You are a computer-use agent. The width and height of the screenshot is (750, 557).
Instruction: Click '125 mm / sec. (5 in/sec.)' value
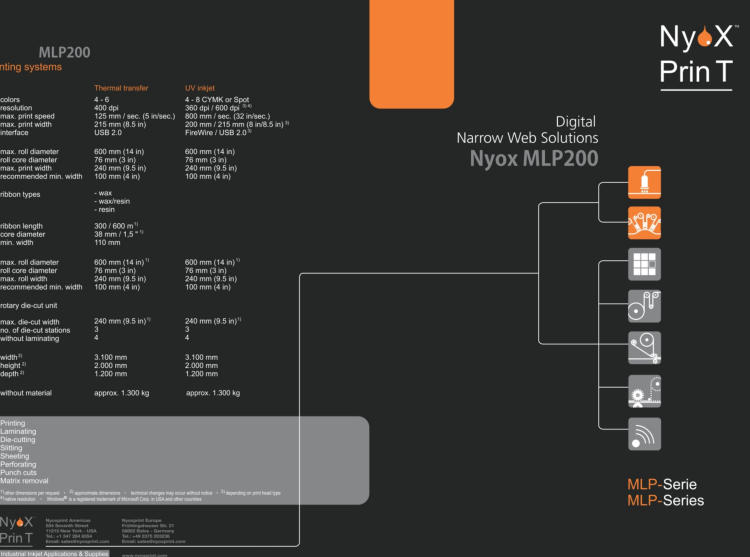coord(134,116)
